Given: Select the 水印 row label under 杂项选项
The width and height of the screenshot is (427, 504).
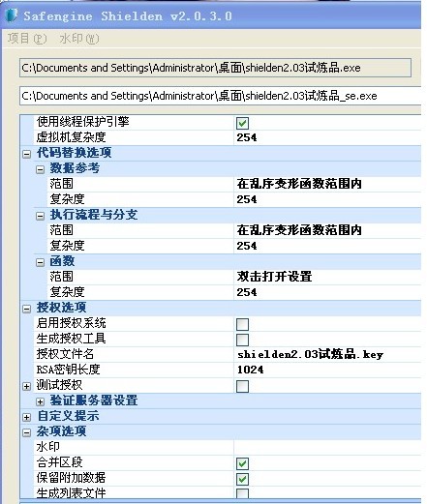Looking at the screenshot, I should 47,447.
